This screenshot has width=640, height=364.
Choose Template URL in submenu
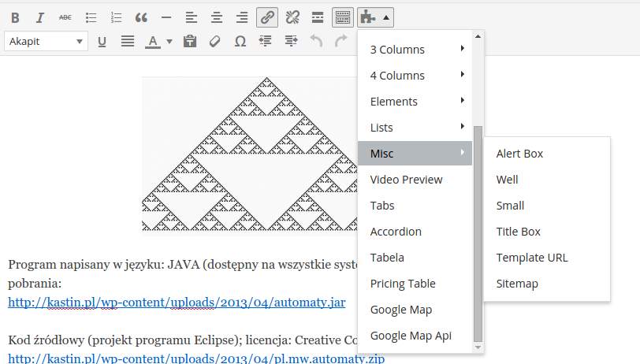[547, 258]
